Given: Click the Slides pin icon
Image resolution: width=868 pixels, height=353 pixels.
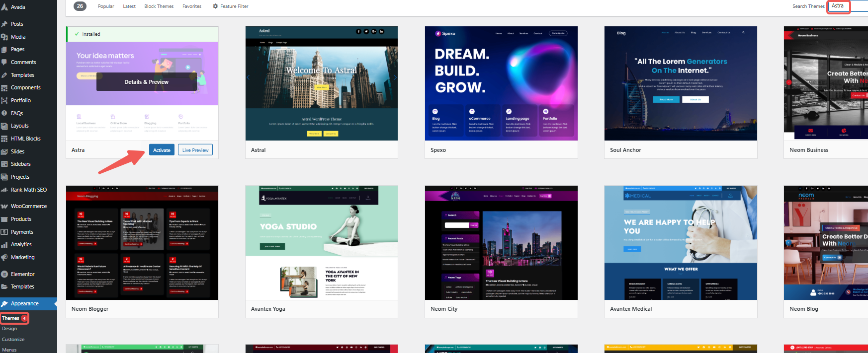Looking at the screenshot, I should [4, 151].
